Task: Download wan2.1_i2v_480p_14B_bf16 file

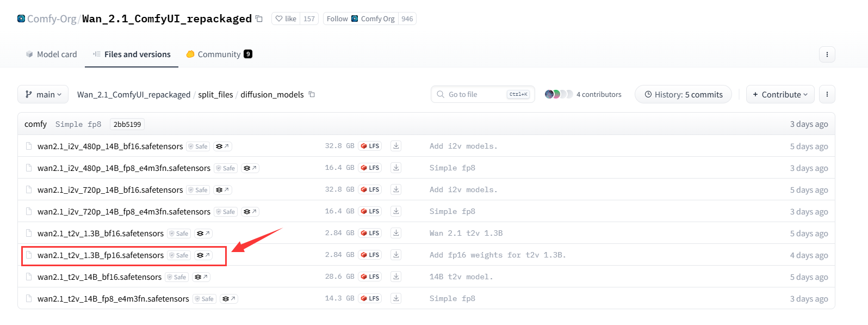Action: click(x=396, y=146)
